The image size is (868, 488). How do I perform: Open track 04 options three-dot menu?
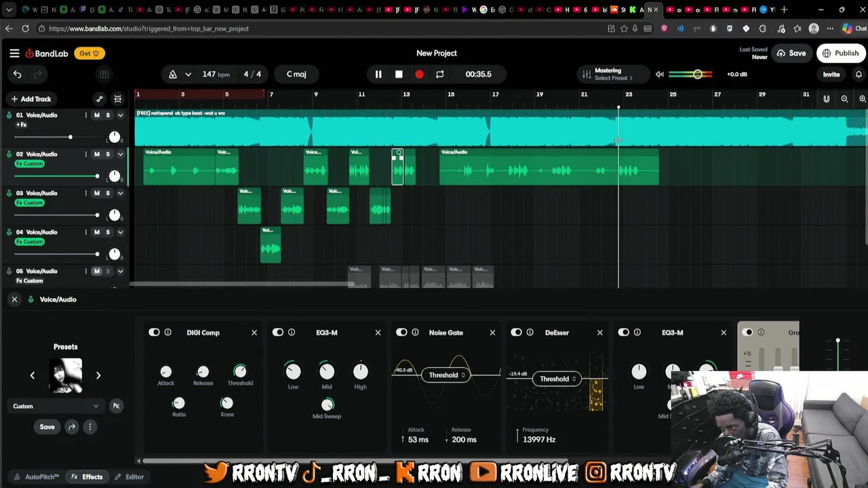[85, 232]
